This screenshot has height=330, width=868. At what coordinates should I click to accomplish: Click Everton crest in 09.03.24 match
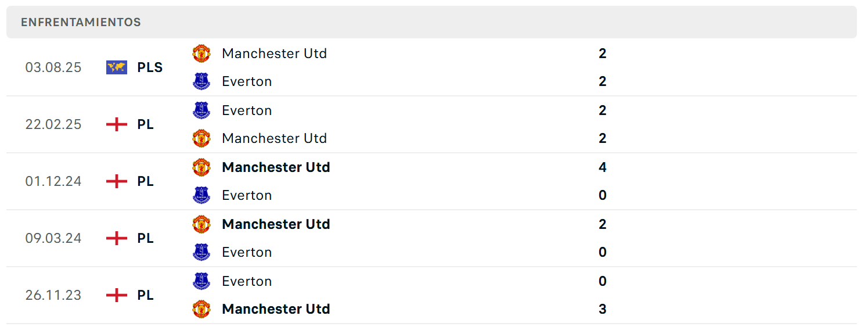click(x=201, y=252)
